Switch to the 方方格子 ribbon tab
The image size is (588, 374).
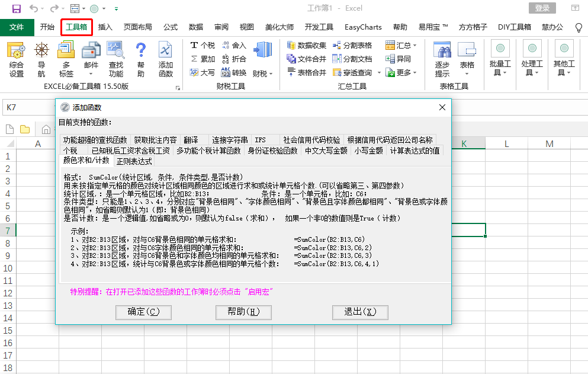[x=473, y=27]
